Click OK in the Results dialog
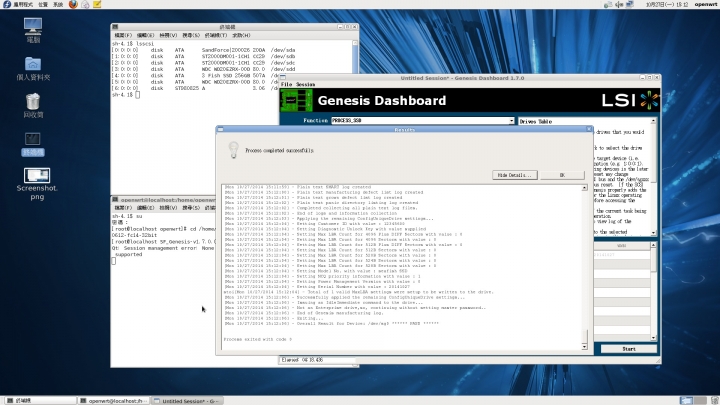The image size is (720, 405). [x=562, y=175]
